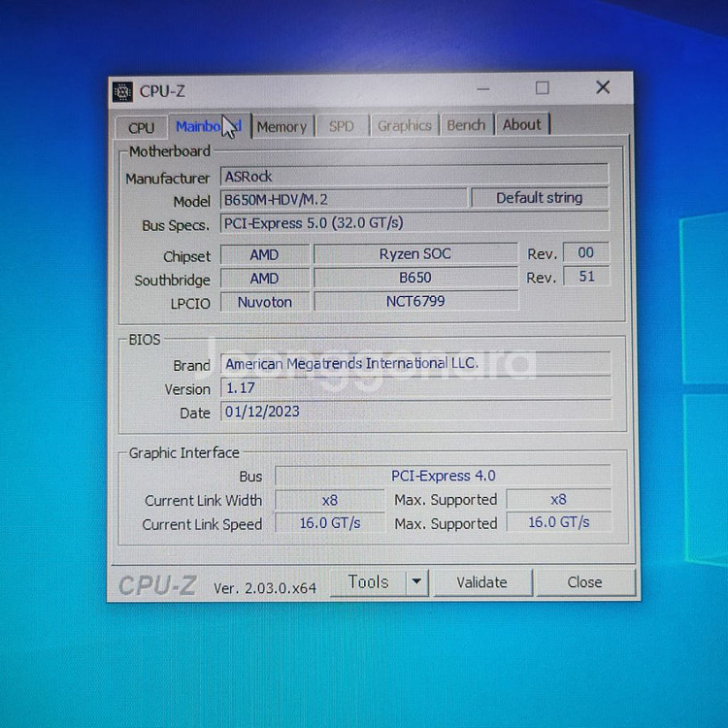Minimize the CPU-Z window
The width and height of the screenshot is (728, 728).
(x=480, y=88)
